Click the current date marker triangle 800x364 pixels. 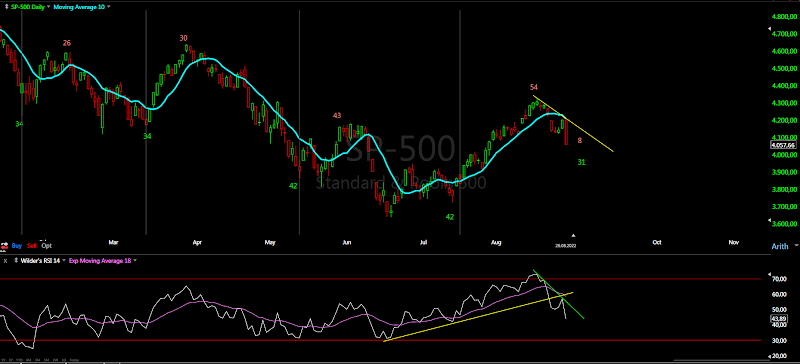click(573, 236)
